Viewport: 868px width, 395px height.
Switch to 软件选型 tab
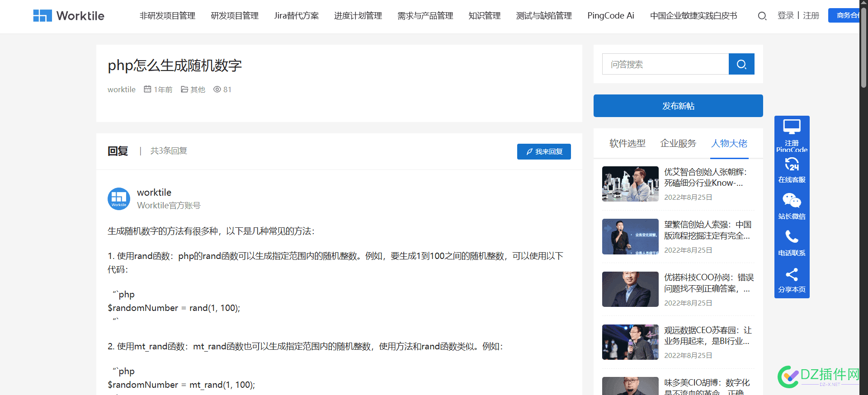pos(627,143)
